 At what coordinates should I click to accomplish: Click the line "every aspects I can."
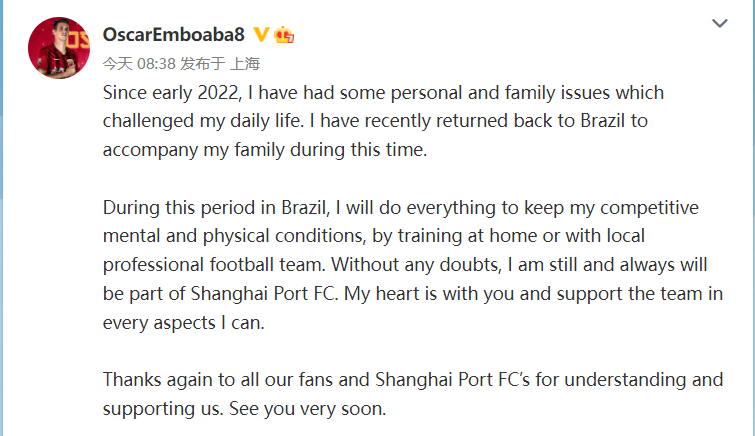coord(184,324)
